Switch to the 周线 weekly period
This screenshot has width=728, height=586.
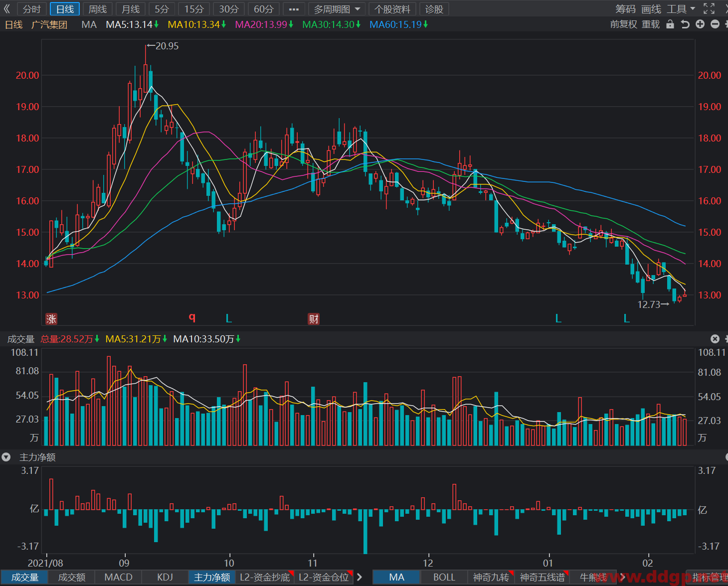[x=98, y=9]
